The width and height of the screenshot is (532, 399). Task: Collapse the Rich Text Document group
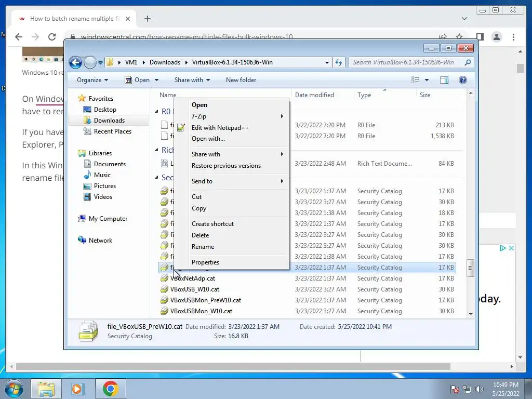tap(156, 150)
